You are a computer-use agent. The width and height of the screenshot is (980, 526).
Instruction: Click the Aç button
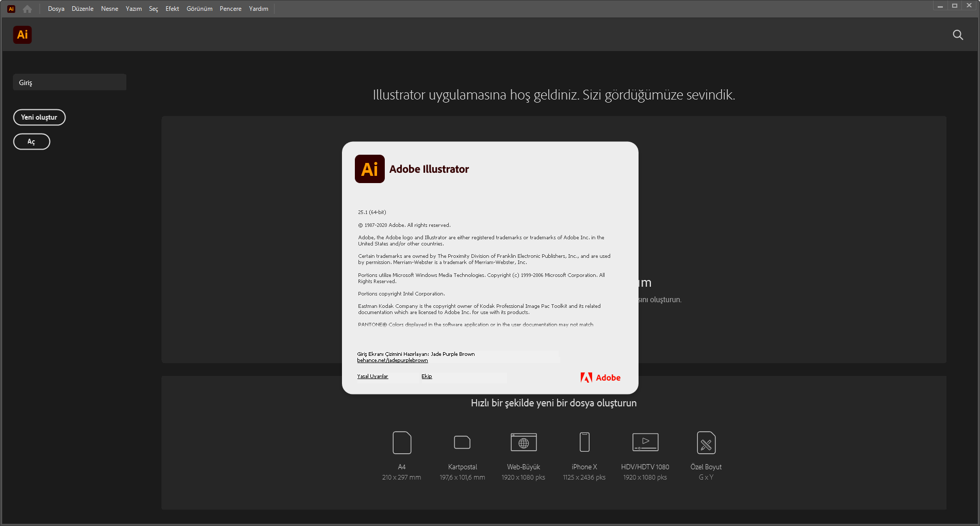tap(31, 141)
